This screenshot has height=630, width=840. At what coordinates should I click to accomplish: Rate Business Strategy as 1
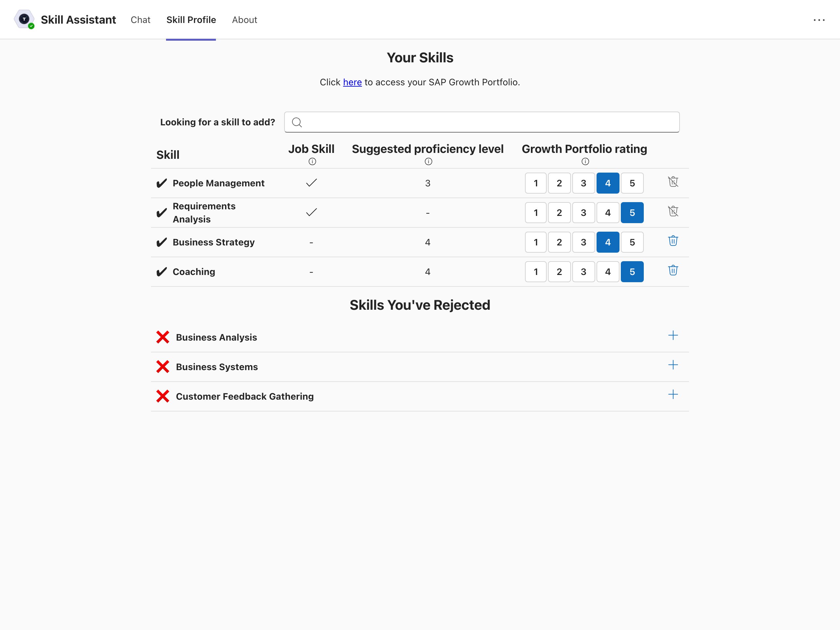pyautogui.click(x=536, y=242)
